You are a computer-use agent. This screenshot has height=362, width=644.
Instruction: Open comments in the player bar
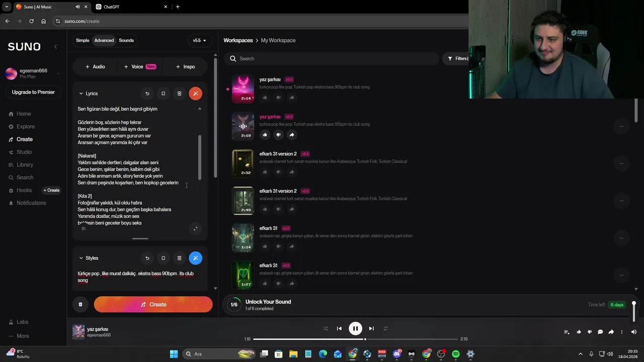click(x=600, y=332)
